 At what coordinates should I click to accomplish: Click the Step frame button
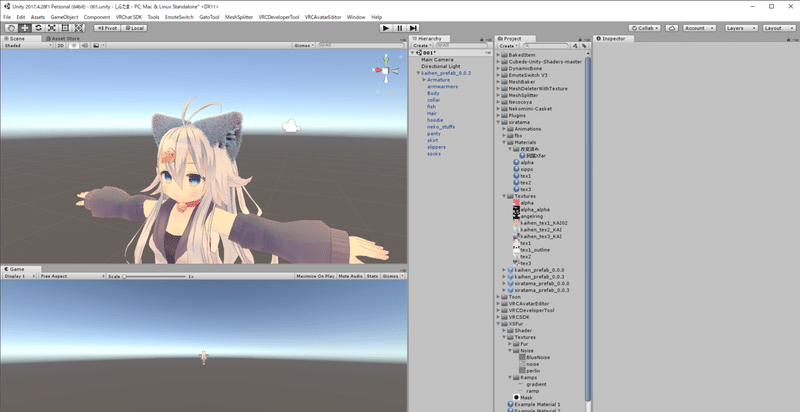point(413,28)
